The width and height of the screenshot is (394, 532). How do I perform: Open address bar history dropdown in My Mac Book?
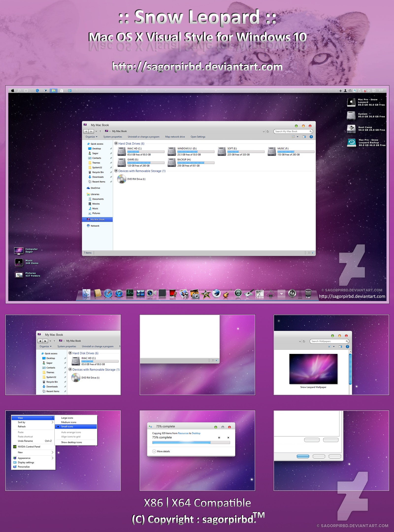264,131
